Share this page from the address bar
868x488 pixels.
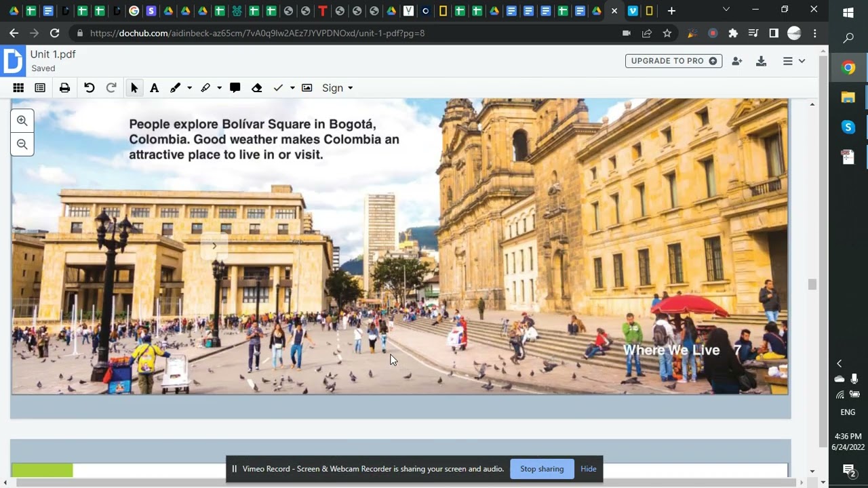click(647, 33)
